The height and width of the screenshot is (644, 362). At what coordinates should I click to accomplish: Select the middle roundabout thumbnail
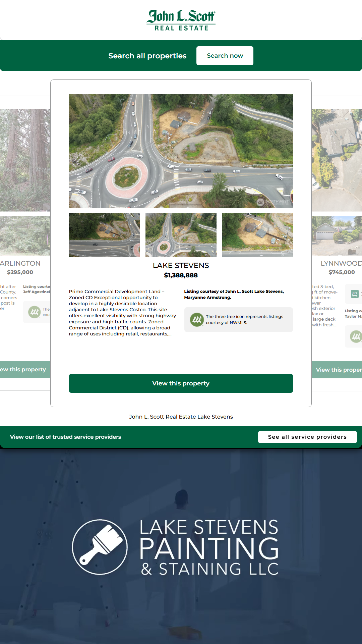pos(181,235)
